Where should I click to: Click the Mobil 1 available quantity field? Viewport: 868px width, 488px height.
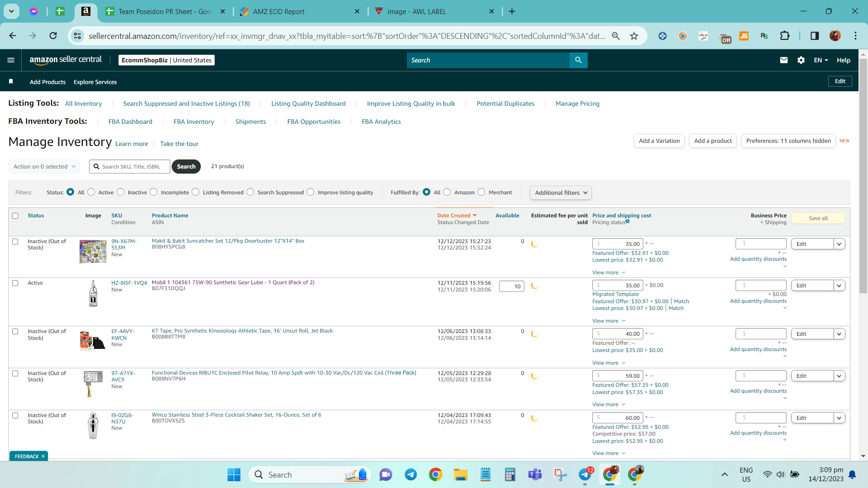pos(511,286)
